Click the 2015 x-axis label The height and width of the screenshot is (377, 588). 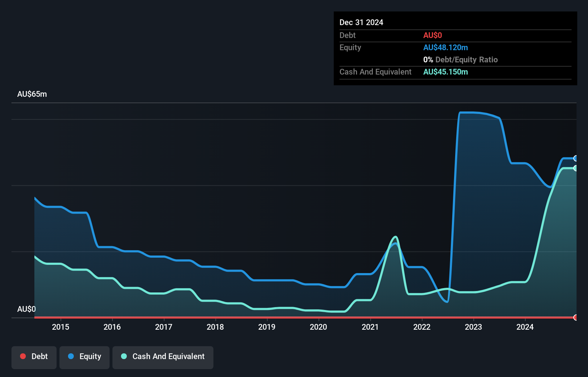[61, 327]
